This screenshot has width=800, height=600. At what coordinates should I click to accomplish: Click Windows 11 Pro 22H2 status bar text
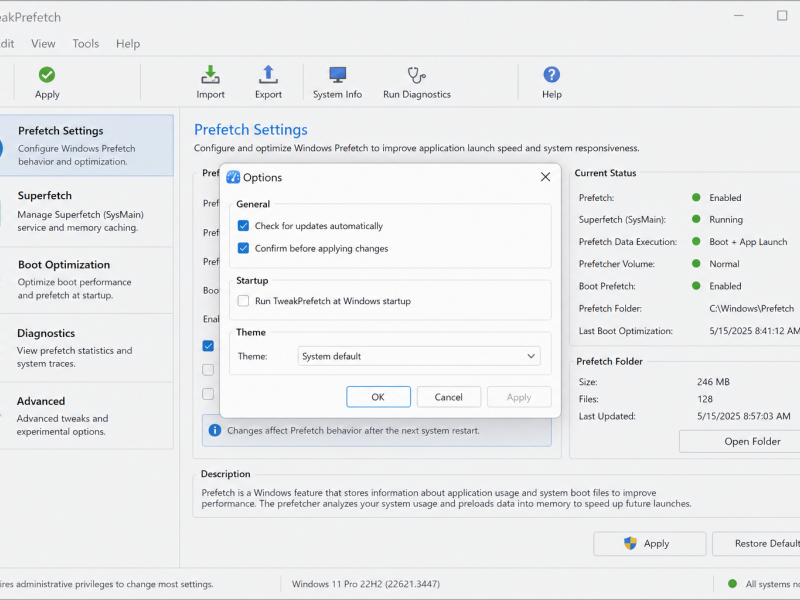coord(365,584)
